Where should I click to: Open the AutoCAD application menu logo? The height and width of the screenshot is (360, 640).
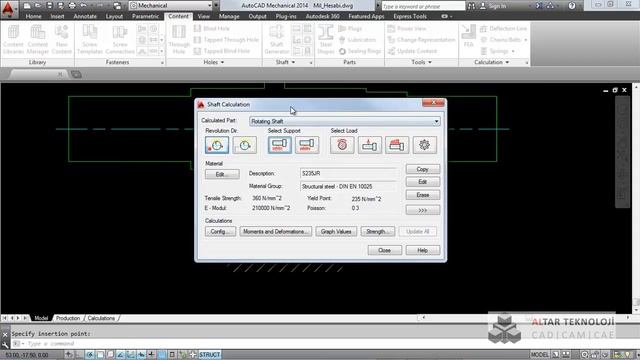point(8,8)
